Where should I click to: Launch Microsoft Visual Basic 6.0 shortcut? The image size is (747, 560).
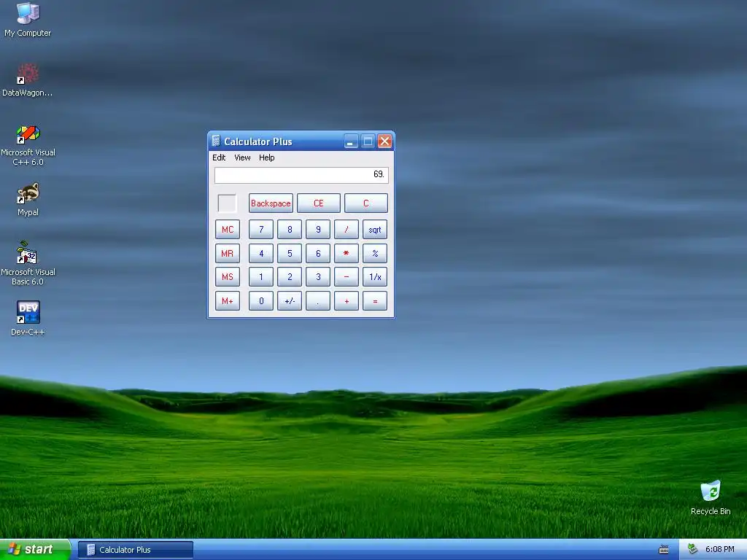click(28, 263)
